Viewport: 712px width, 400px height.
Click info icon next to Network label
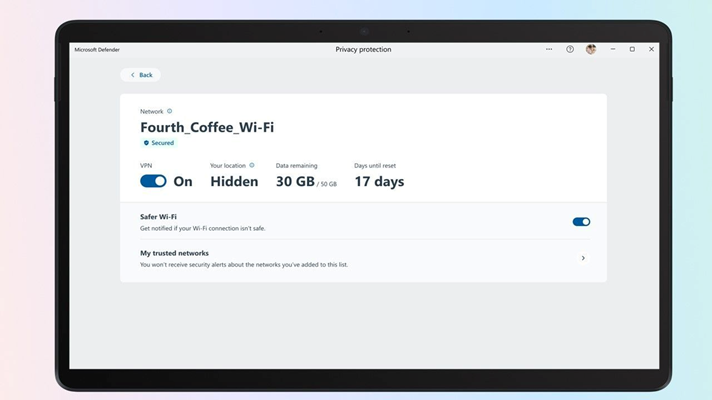click(170, 111)
